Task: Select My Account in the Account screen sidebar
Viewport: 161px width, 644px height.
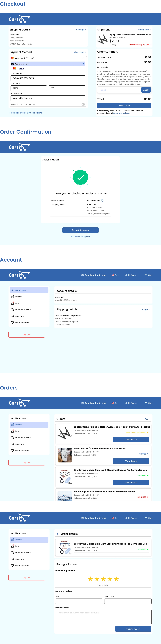Action: click(29, 290)
